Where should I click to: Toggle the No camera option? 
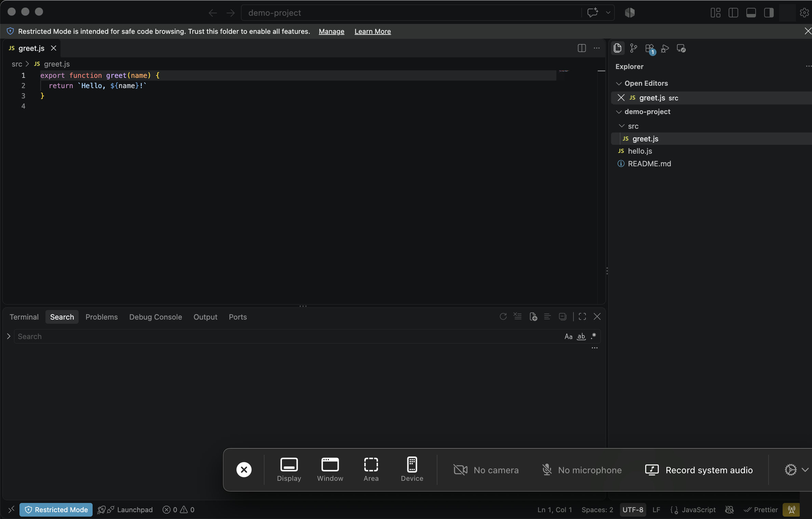point(486,470)
